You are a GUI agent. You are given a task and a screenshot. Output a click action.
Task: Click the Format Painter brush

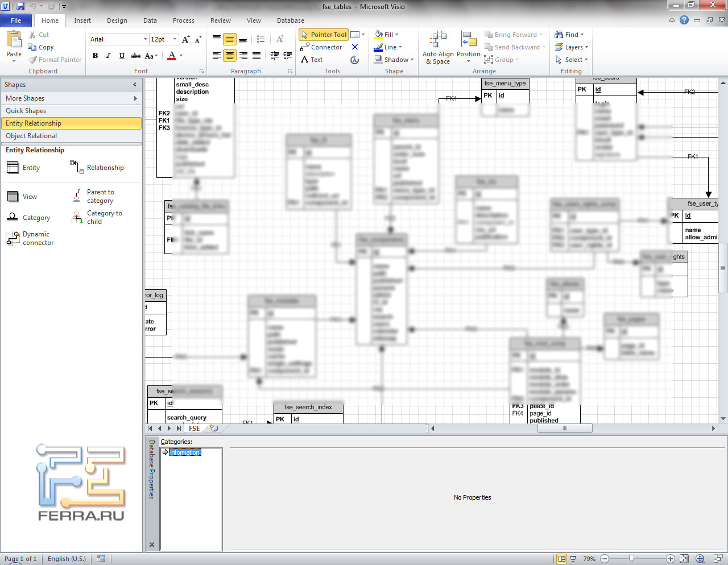(55, 60)
